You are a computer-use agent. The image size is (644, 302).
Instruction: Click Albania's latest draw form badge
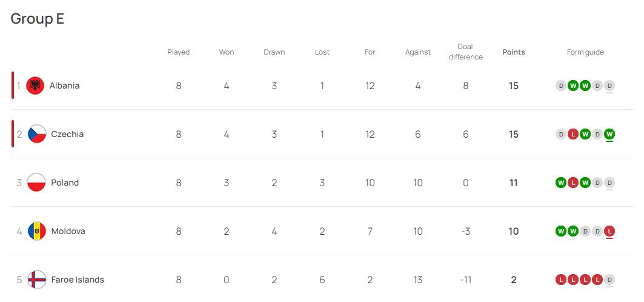click(609, 86)
